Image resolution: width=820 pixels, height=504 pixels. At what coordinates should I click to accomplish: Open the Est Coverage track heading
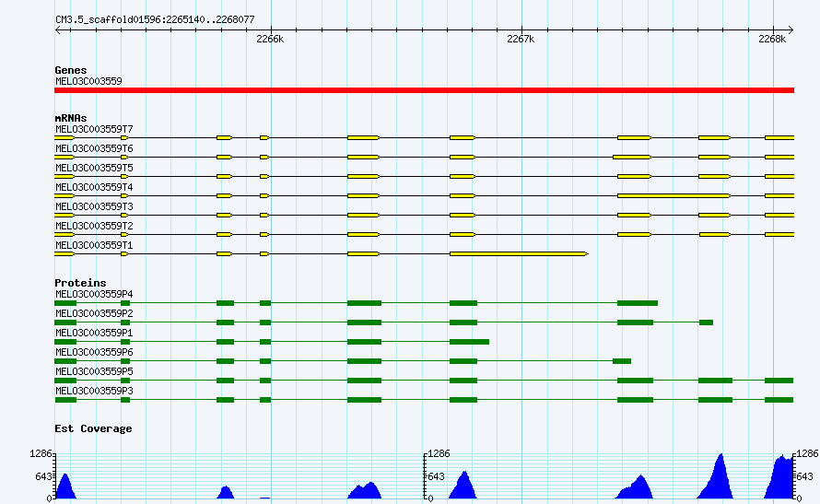93,428
